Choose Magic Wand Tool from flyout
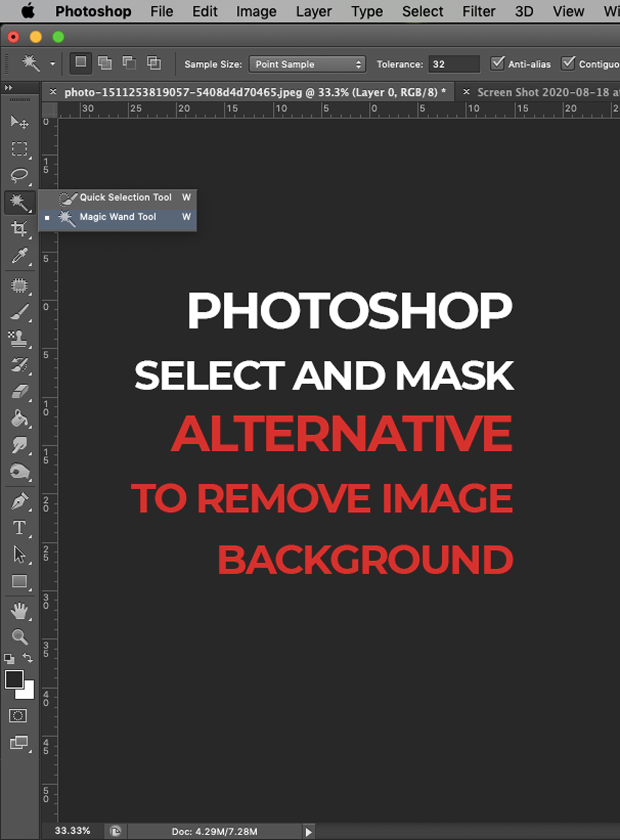620x840 pixels. click(118, 217)
